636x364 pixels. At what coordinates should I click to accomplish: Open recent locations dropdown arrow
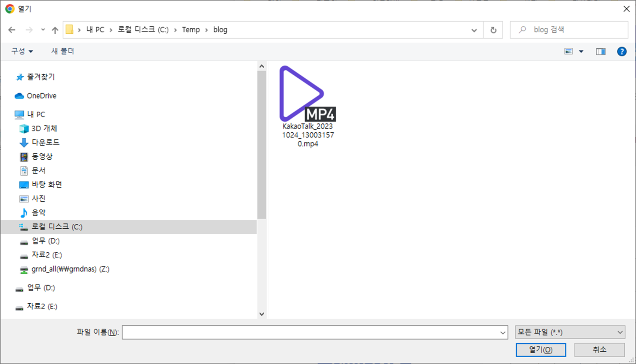tap(43, 30)
